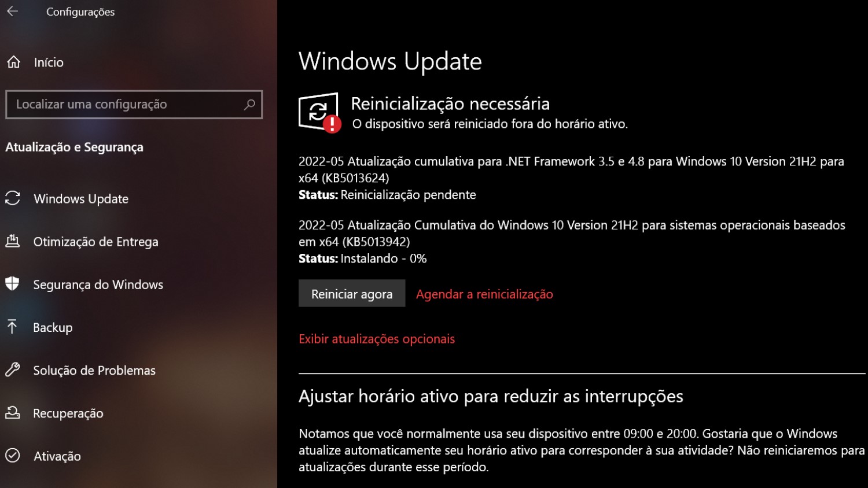Screen dimensions: 868x488
Task: Focus the Localizar uma configuração field
Action: pyautogui.click(x=134, y=105)
